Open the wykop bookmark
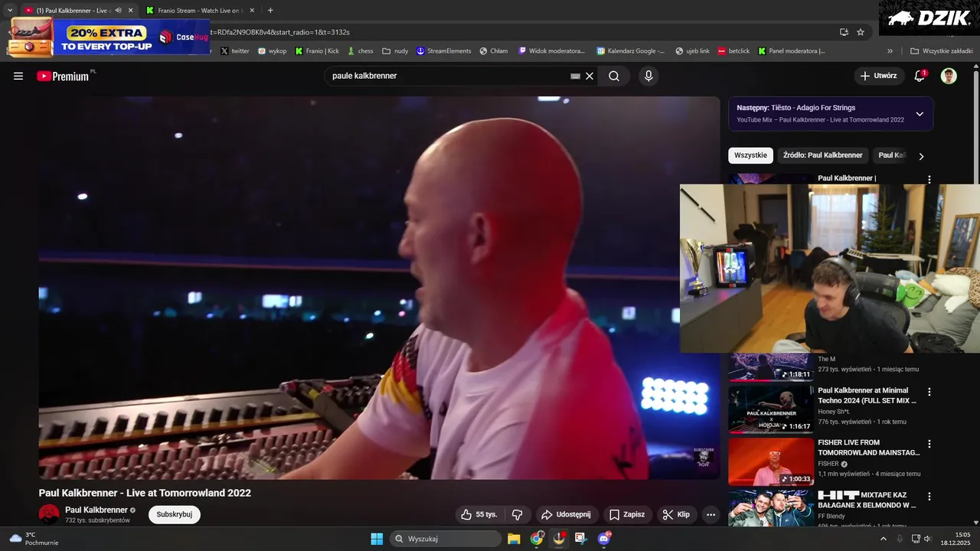The width and height of the screenshot is (980, 551). [x=272, y=51]
